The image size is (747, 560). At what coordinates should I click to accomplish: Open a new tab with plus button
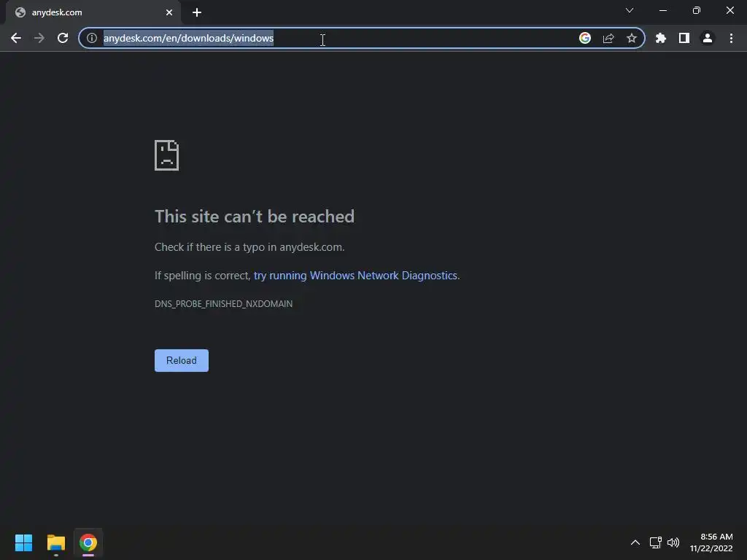point(197,12)
